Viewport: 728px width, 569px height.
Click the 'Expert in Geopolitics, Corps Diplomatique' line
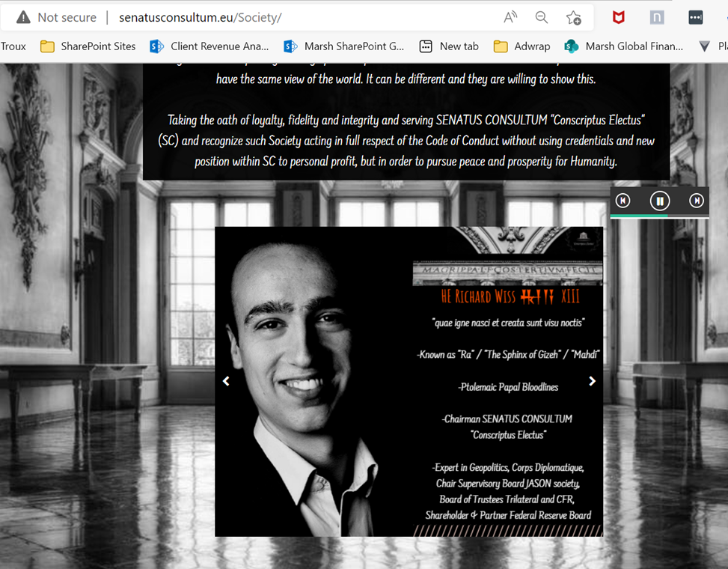(508, 468)
